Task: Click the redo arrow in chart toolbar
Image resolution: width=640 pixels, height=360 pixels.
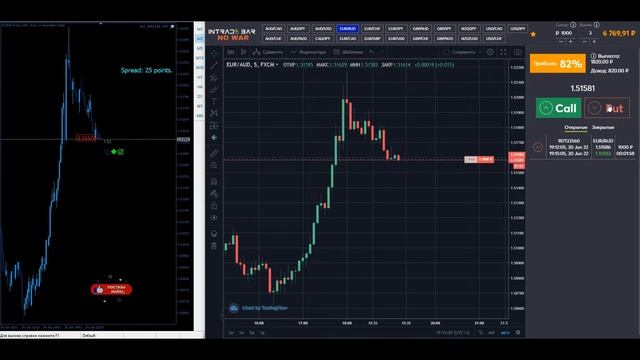Action: coord(382,52)
